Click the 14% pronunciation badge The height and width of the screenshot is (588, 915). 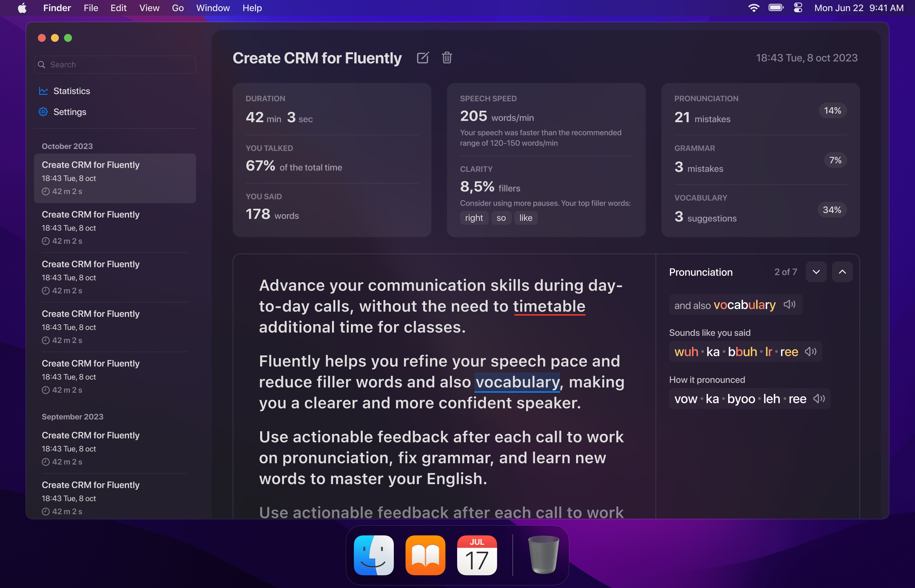click(833, 111)
